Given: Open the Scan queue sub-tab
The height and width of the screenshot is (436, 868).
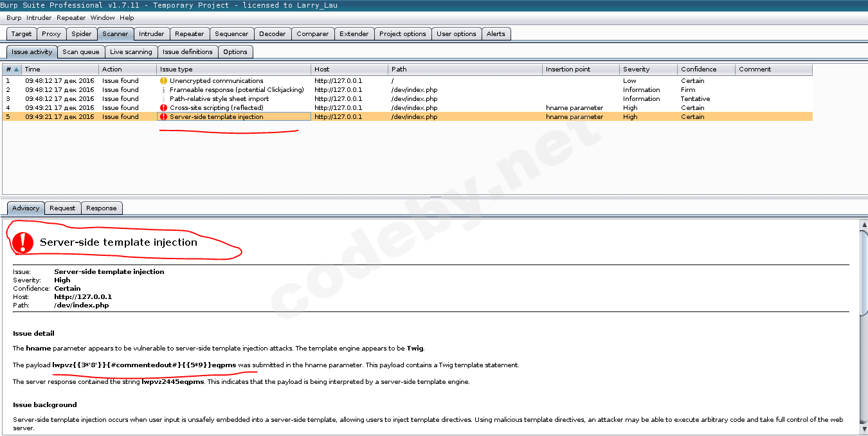Looking at the screenshot, I should click(81, 51).
